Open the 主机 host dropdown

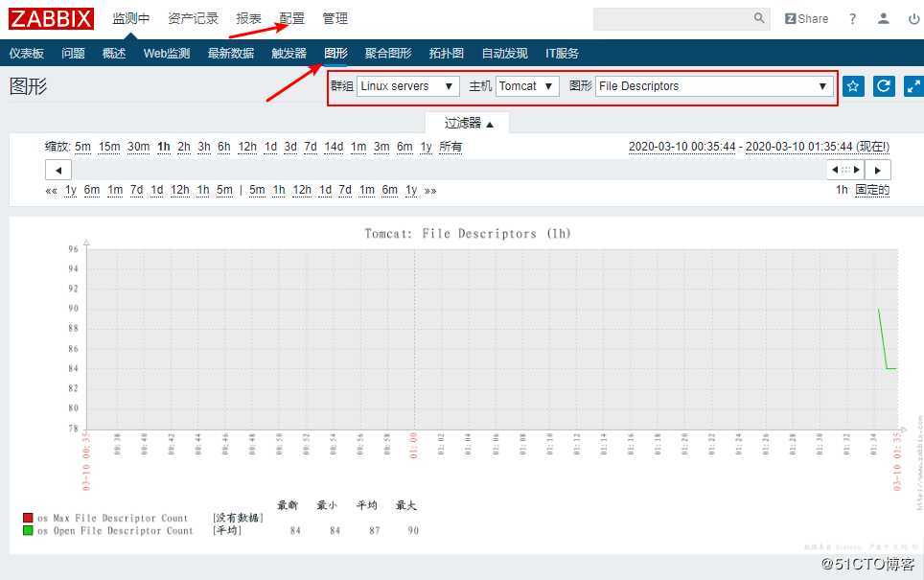pos(527,85)
